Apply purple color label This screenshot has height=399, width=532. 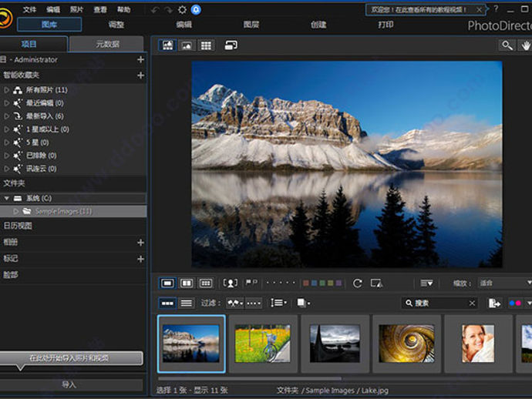[338, 283]
